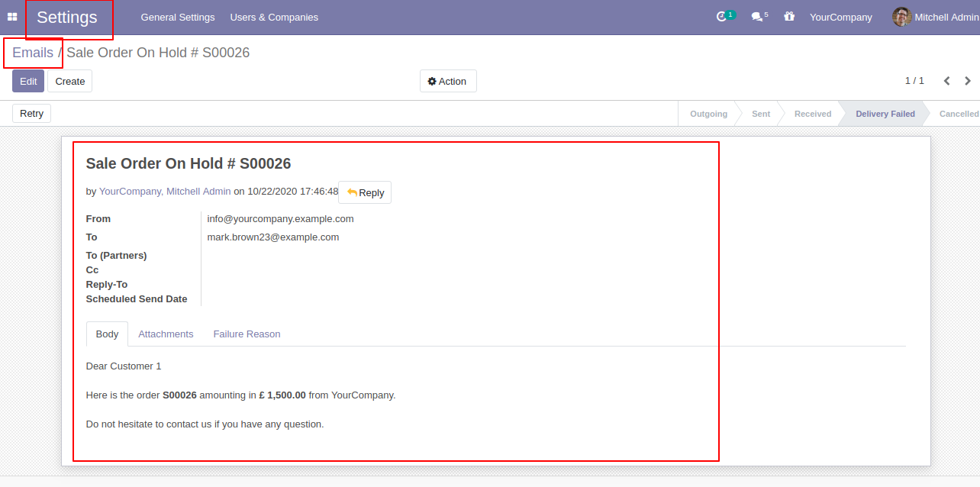Click the Reply button
The width and height of the screenshot is (980, 487).
(365, 192)
